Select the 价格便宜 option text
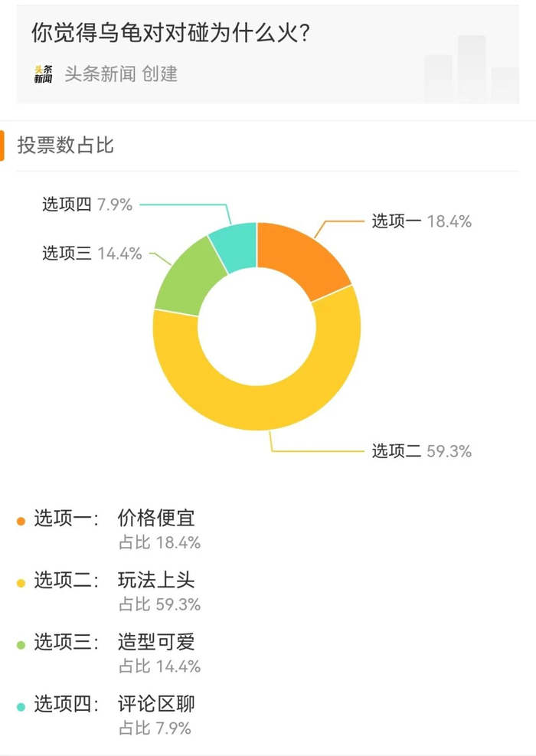The image size is (536, 756). [x=157, y=519]
